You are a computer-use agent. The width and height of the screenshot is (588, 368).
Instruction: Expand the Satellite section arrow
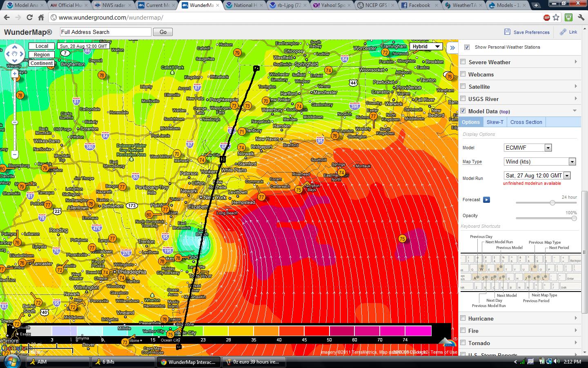tap(576, 86)
